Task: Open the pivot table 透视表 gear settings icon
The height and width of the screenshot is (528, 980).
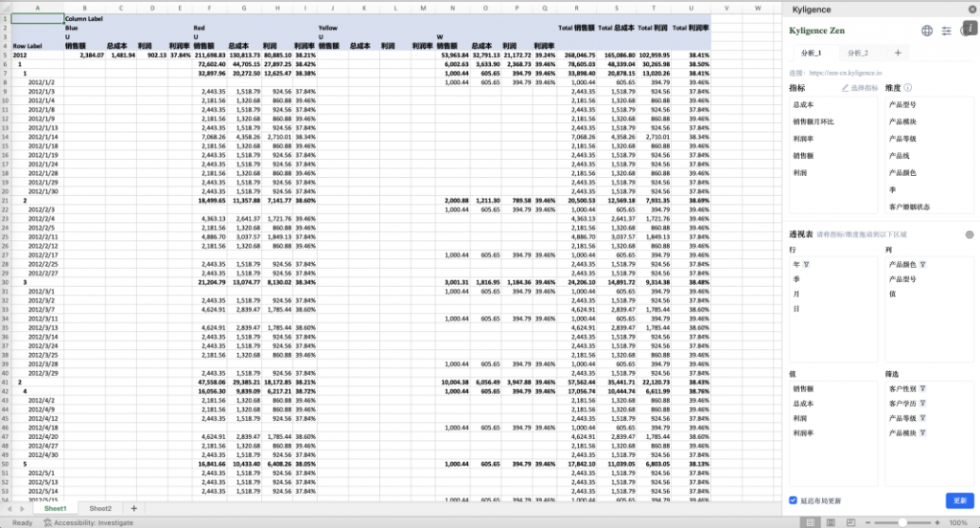Action: [969, 235]
